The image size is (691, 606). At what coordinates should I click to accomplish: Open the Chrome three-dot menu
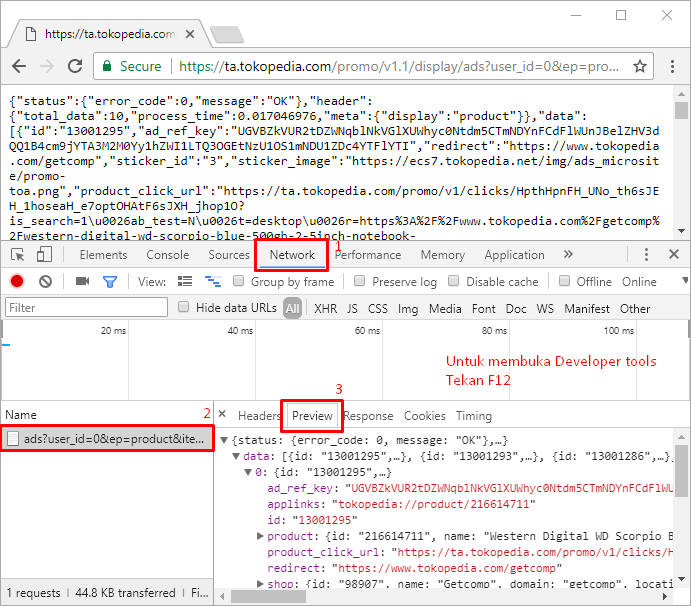click(672, 67)
